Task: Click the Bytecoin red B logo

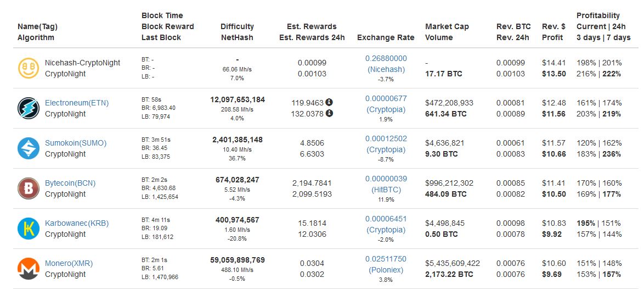Action: click(29, 188)
